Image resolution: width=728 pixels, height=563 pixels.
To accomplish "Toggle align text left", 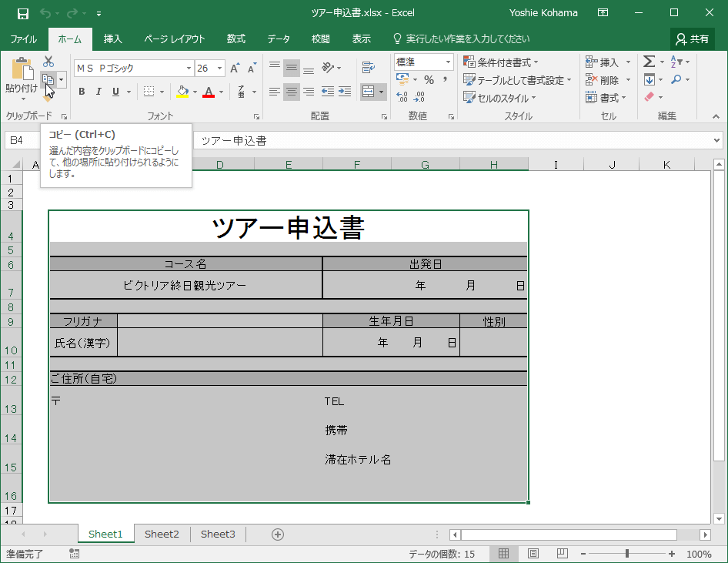I will 275,92.
